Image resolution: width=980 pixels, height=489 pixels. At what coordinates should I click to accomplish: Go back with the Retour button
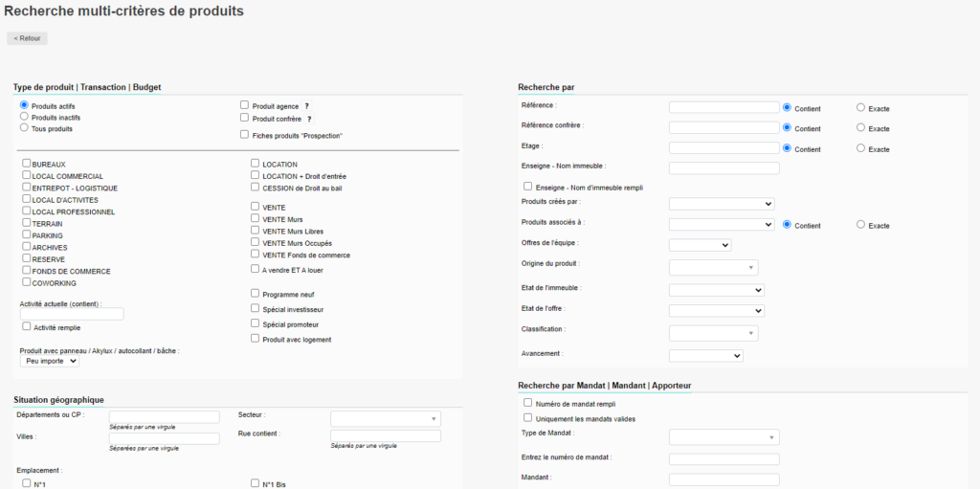[27, 38]
